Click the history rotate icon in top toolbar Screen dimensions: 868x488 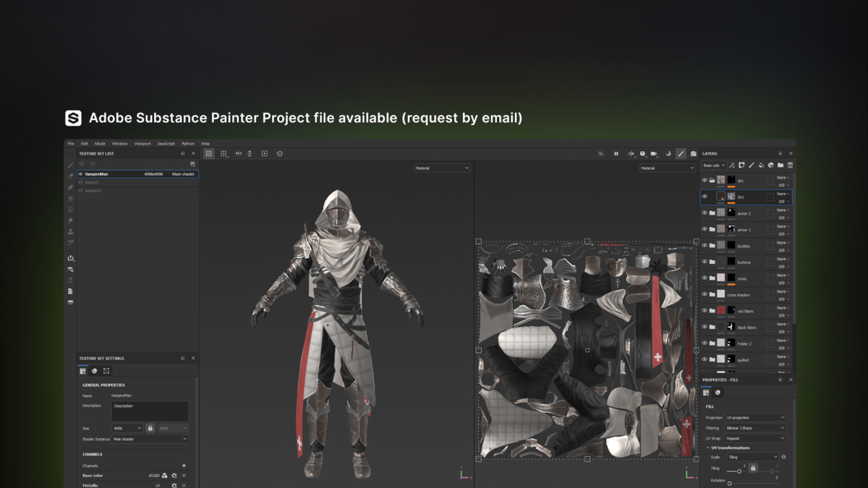(x=280, y=153)
